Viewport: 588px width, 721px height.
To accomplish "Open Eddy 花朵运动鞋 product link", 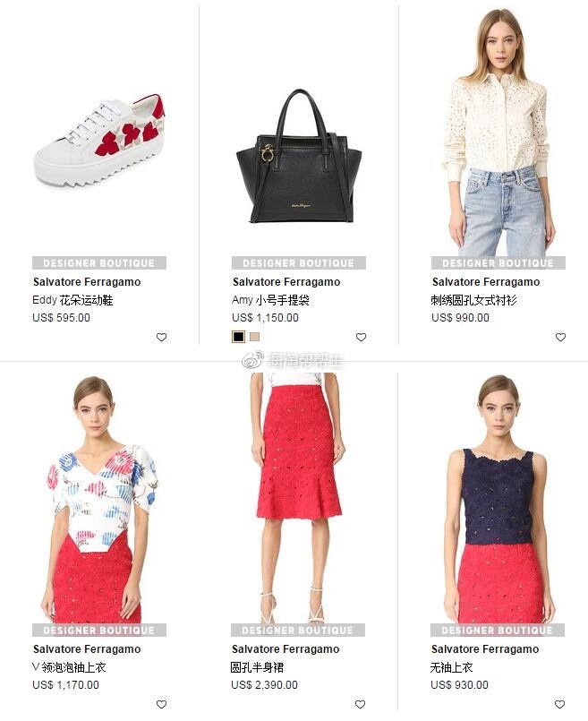I will pos(72,300).
